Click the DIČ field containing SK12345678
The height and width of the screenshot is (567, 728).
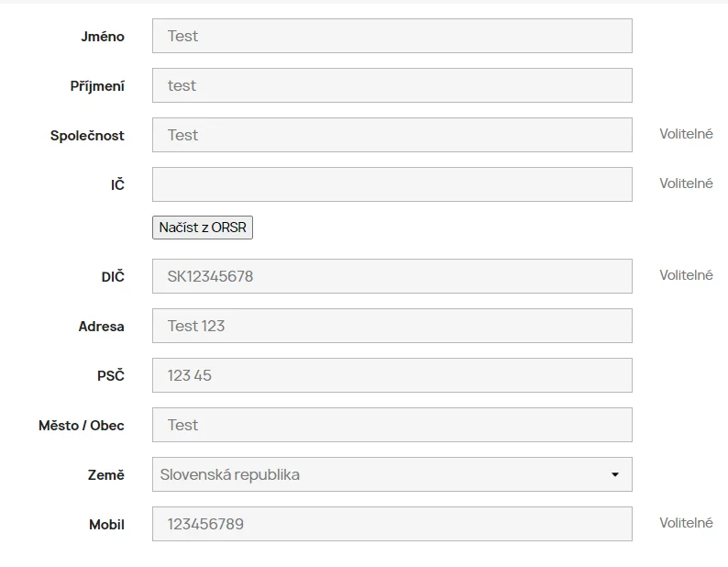click(x=392, y=276)
